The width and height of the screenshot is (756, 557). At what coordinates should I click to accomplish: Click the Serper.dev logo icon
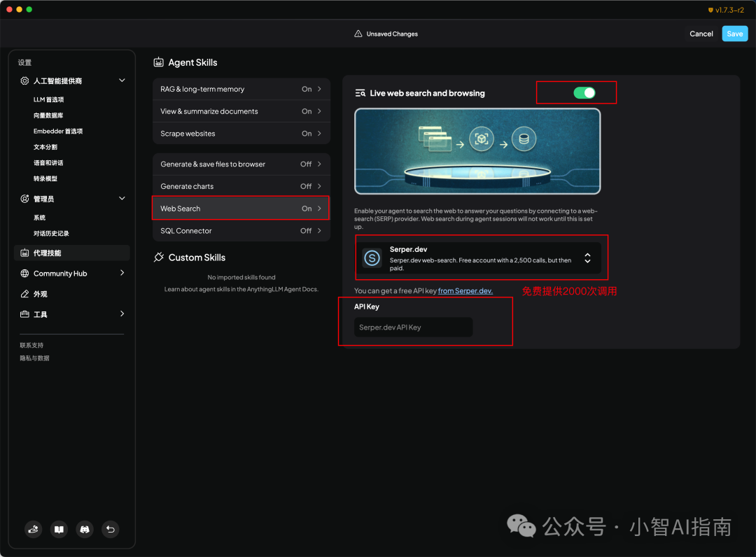(x=372, y=258)
